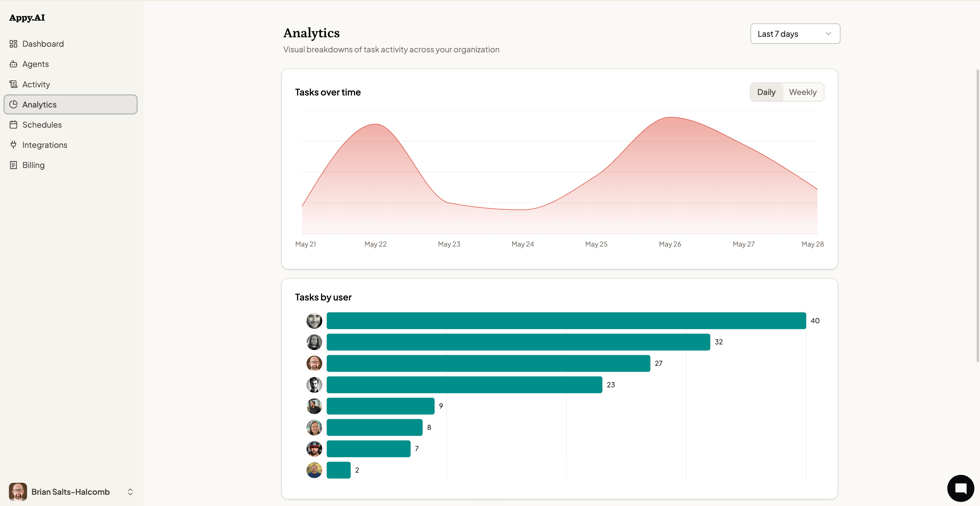Switch chart to Weekly view
The height and width of the screenshot is (506, 980).
803,92
